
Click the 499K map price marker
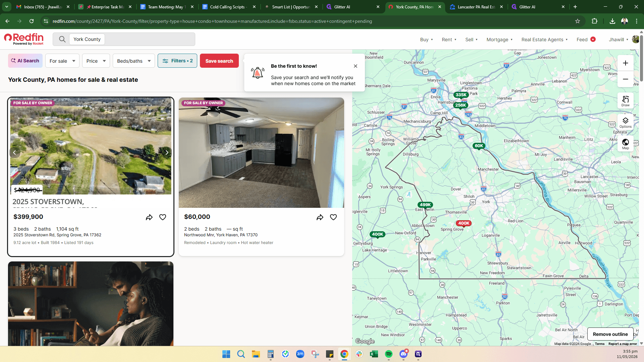(x=425, y=205)
